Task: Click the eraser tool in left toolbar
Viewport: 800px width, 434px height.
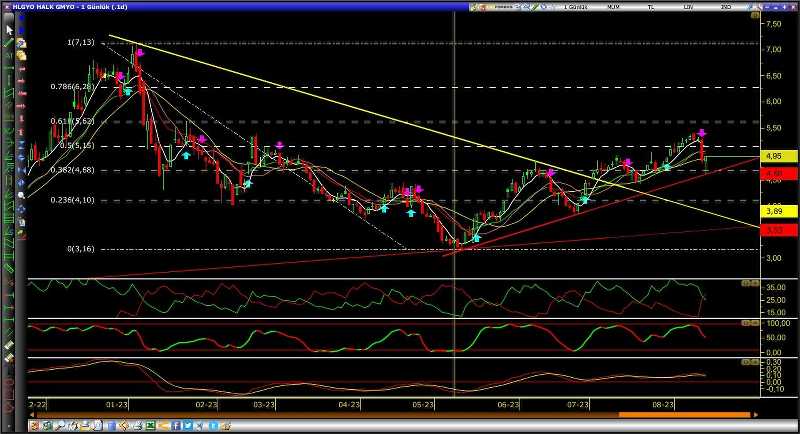Action: 9,345
